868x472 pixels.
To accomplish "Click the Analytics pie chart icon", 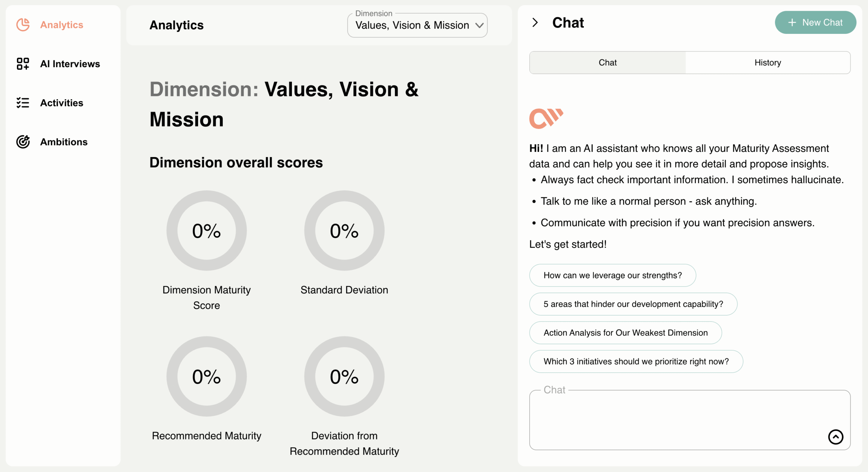I will click(x=23, y=25).
